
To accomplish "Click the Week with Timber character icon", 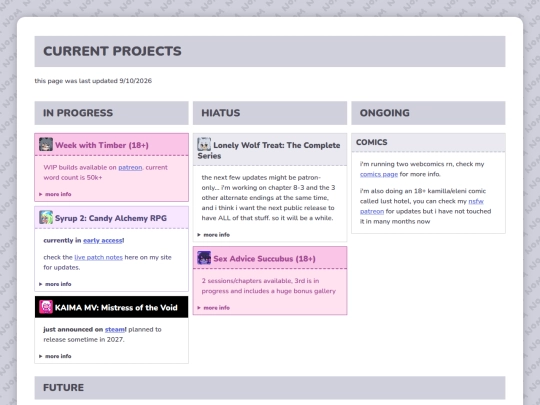I will (x=46, y=144).
